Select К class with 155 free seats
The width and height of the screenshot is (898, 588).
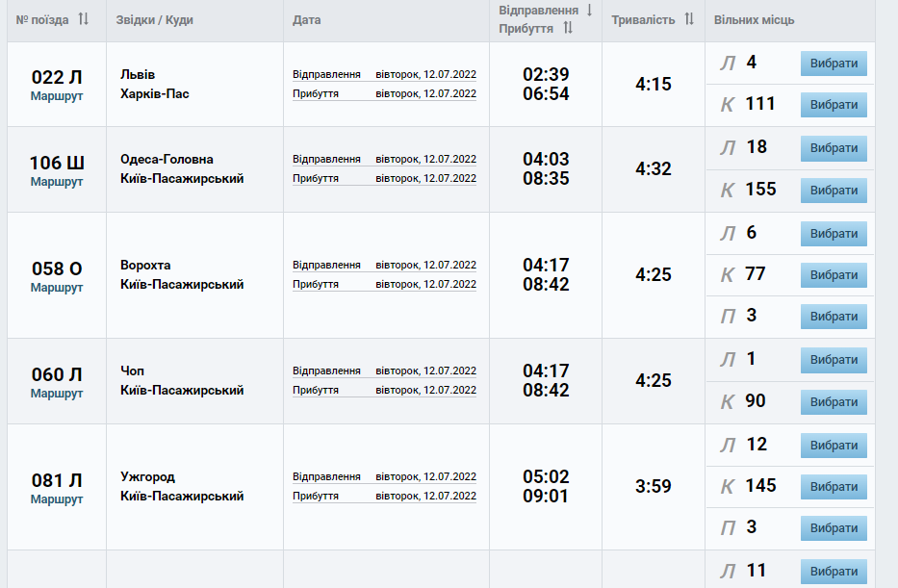point(834,191)
